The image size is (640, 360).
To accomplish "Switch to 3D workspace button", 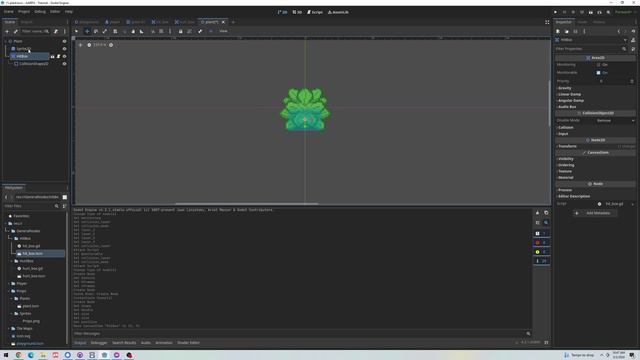I will (x=297, y=12).
